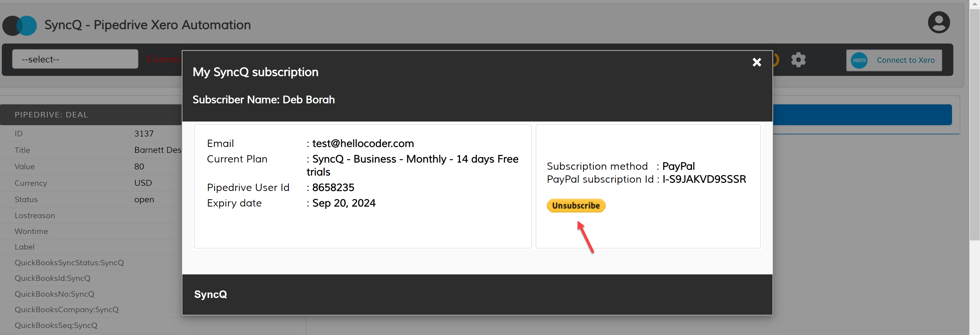Click the SyncQ - Pipedrive Xero Automation title
Image resolution: width=980 pixels, height=335 pixels.
click(x=148, y=25)
